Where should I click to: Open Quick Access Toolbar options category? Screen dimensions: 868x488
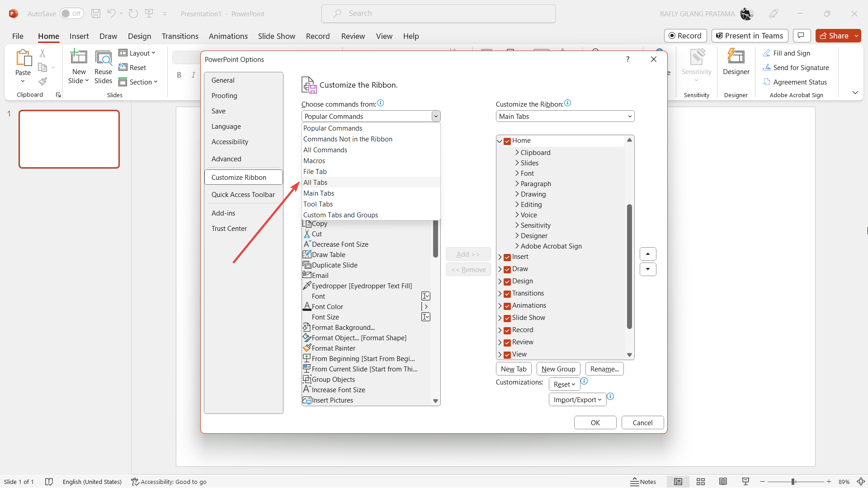point(243,195)
